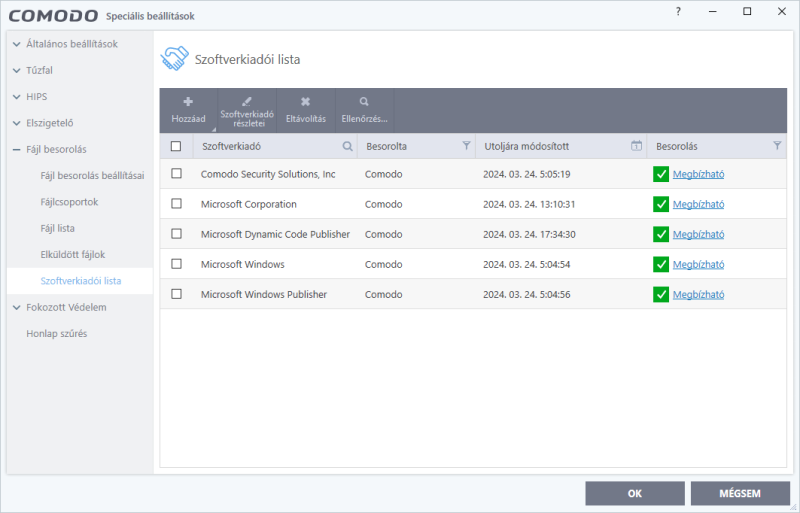Sort by Utoljára módosított column header
The height and width of the screenshot is (513, 800).
pos(527,146)
